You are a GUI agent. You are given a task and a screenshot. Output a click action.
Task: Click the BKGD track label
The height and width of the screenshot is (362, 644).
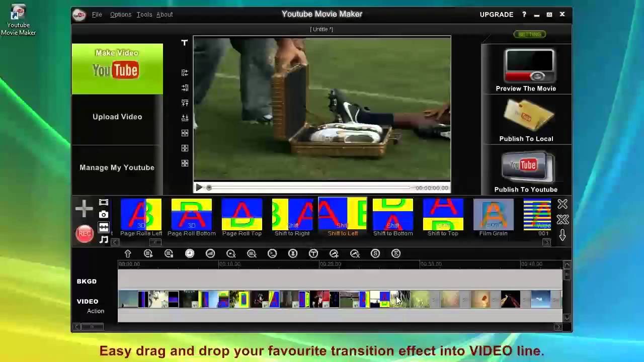pos(87,282)
